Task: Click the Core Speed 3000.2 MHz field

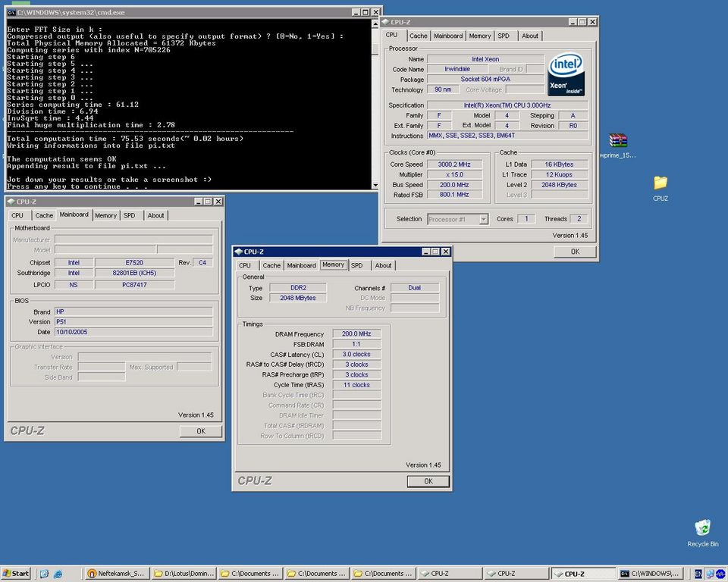Action: (x=454, y=164)
